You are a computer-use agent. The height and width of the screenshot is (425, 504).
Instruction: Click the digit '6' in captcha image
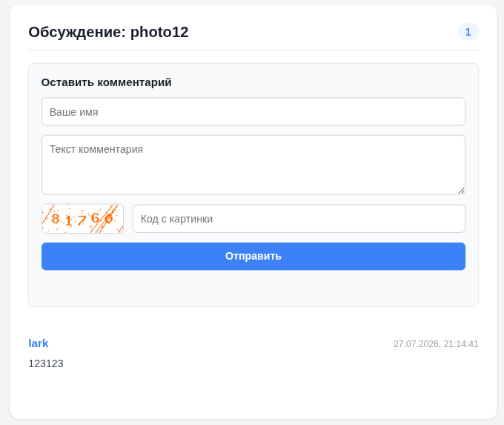click(x=95, y=218)
